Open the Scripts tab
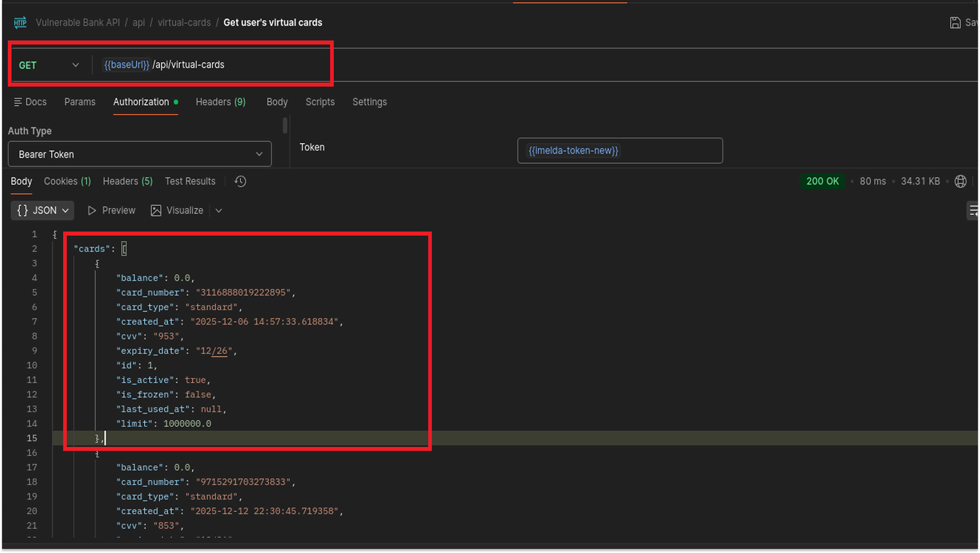The image size is (980, 553). click(x=320, y=102)
